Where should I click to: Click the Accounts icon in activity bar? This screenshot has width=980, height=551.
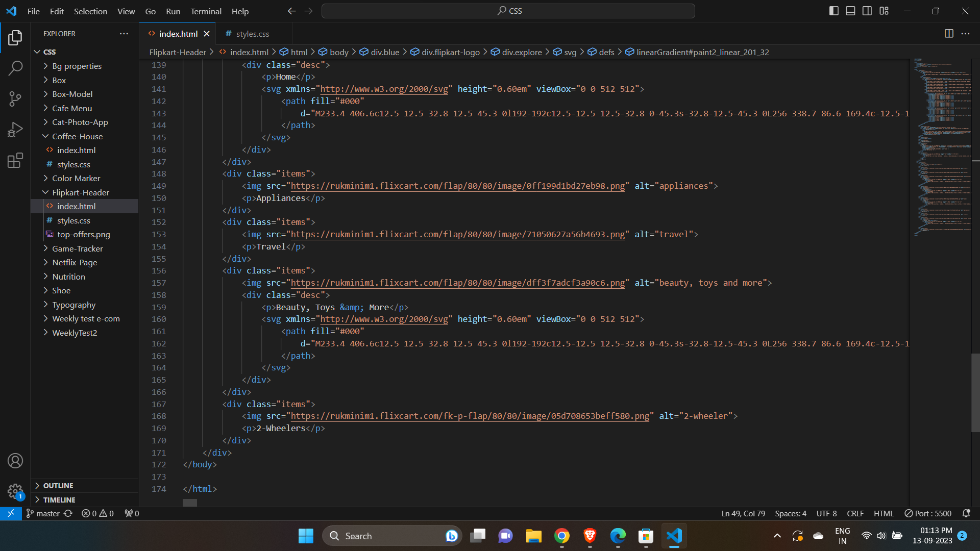point(15,461)
